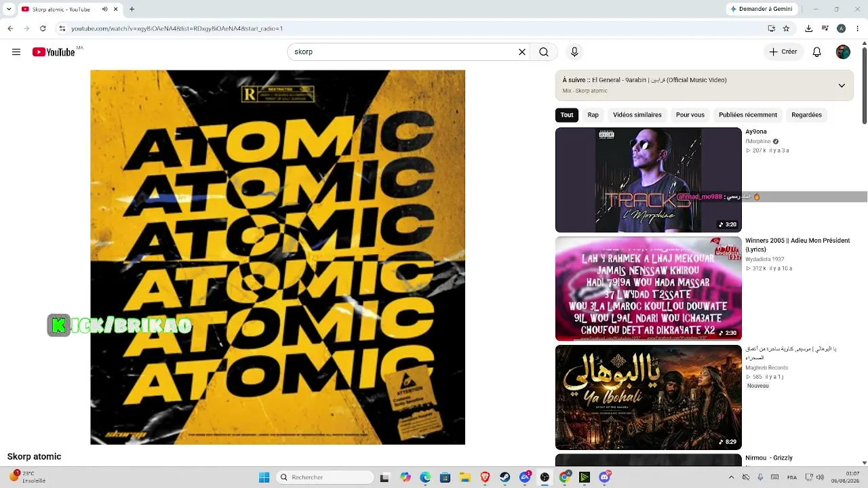The height and width of the screenshot is (488, 868).
Task: Reload the page with the refresh icon
Action: point(43,28)
